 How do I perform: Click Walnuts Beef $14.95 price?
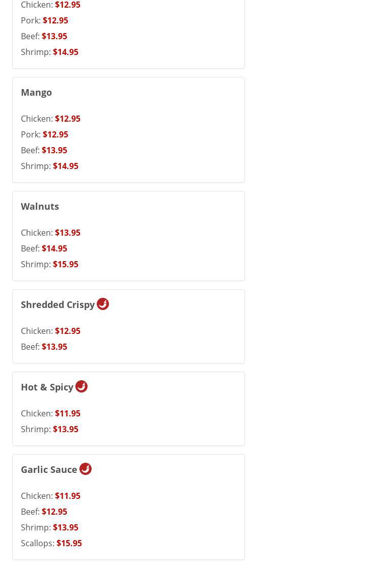click(x=54, y=248)
